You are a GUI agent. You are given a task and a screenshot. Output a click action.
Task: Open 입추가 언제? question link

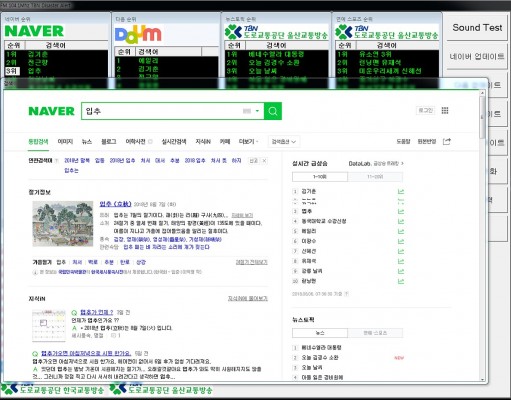point(97,312)
